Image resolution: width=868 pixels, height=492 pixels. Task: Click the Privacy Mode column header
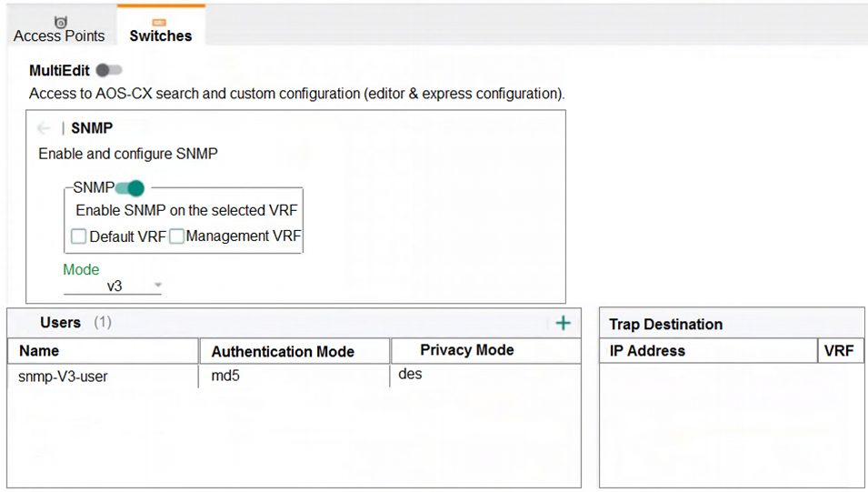pyautogui.click(x=486, y=351)
